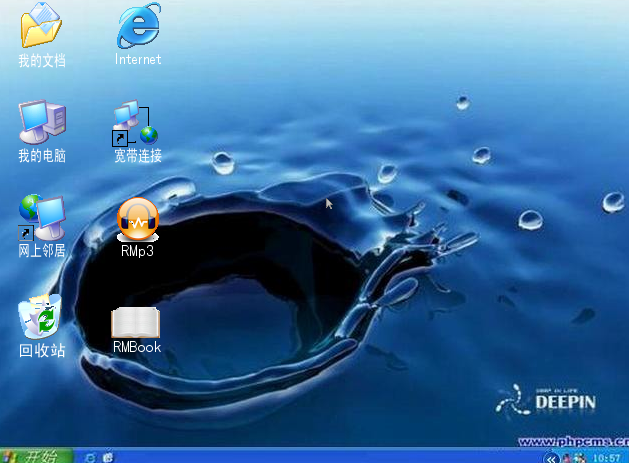Expand hidden tray icons with the chevron
The height and width of the screenshot is (463, 629).
coord(552,459)
